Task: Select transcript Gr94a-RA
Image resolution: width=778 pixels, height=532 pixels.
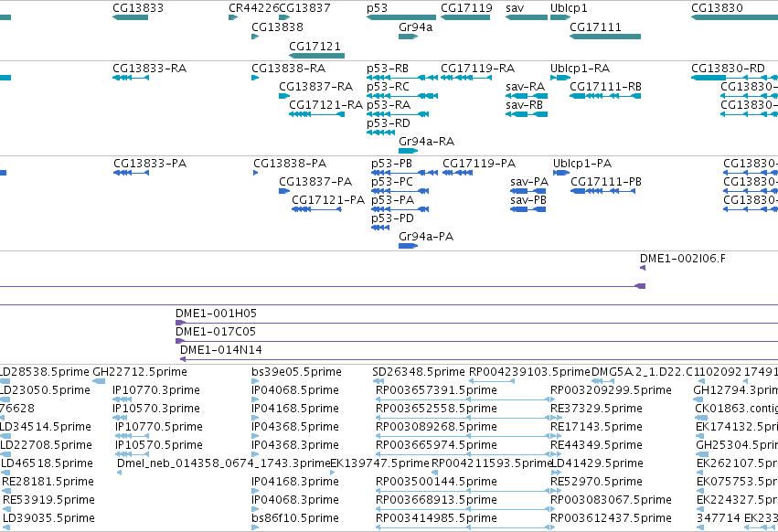Action: (x=426, y=142)
